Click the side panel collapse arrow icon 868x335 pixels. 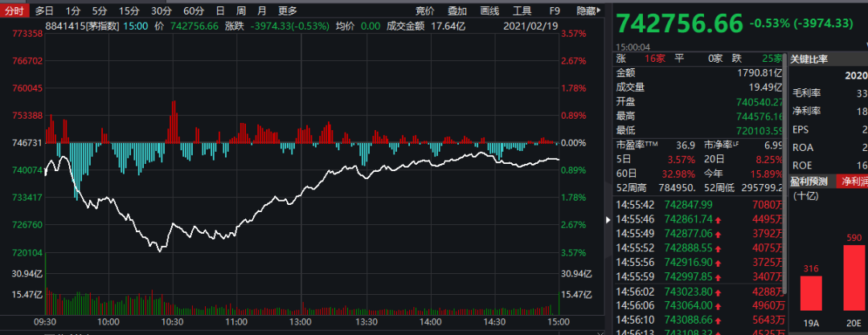point(608,219)
